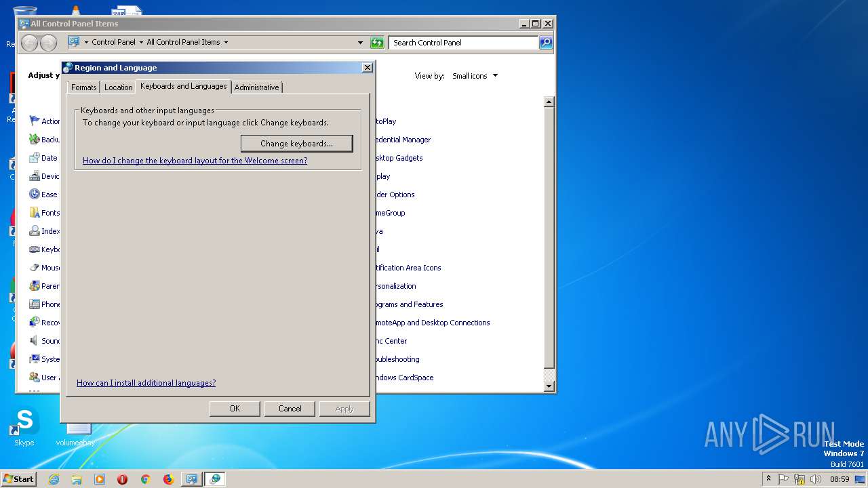Click the search magnifier in Control Panel
Viewport: 868px width, 488px height.
pos(546,43)
